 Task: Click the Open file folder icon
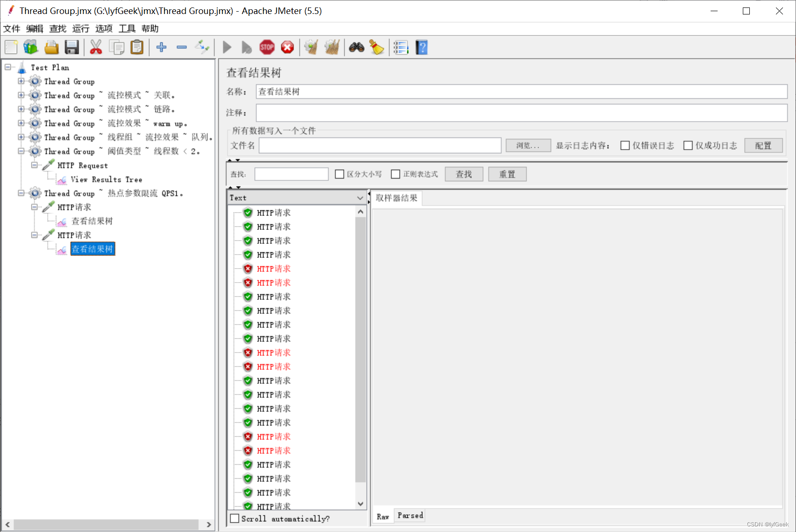point(51,47)
